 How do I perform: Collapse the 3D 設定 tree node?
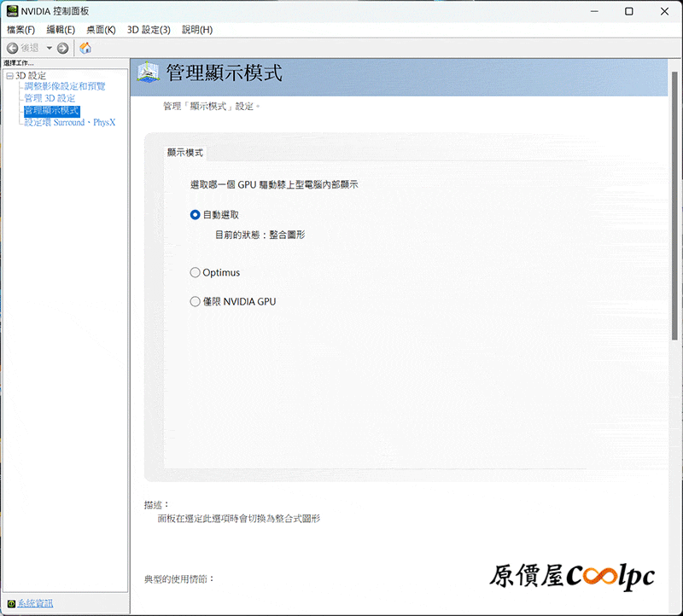pyautogui.click(x=9, y=76)
